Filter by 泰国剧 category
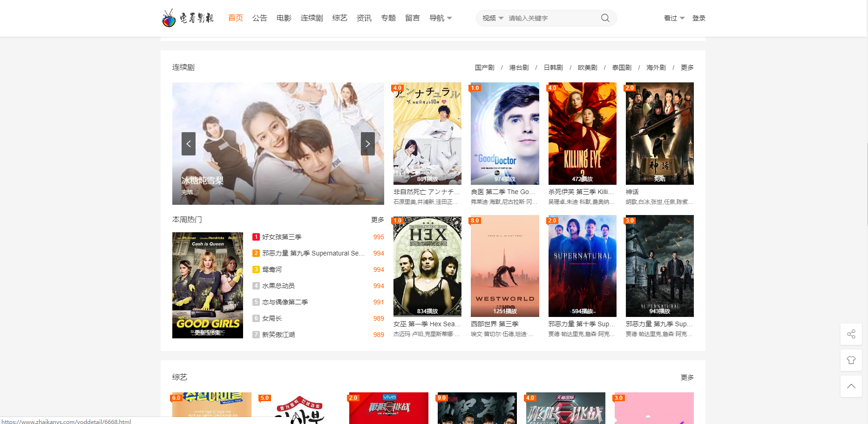Viewport: 868px width, 424px height. click(x=622, y=67)
